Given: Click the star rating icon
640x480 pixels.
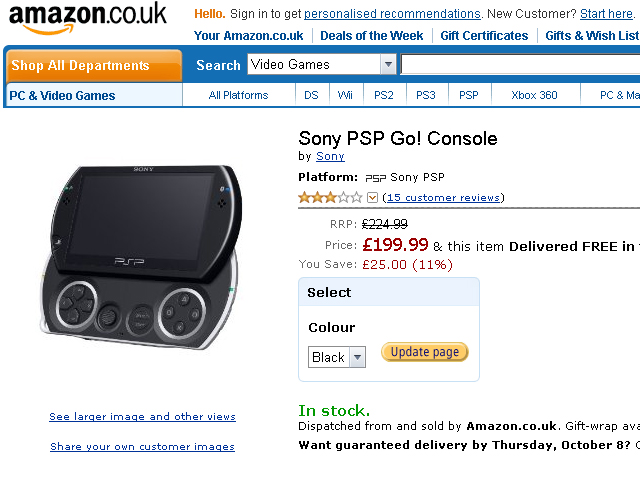Looking at the screenshot, I should [x=330, y=198].
